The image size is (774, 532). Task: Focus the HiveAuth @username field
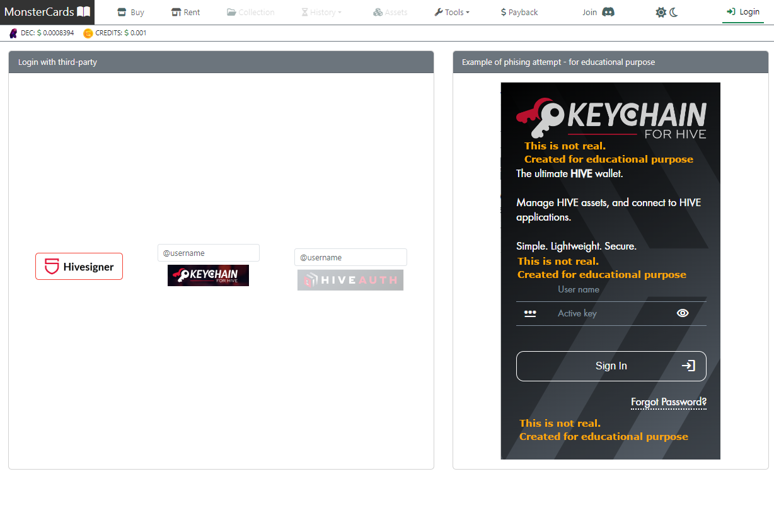coord(350,257)
